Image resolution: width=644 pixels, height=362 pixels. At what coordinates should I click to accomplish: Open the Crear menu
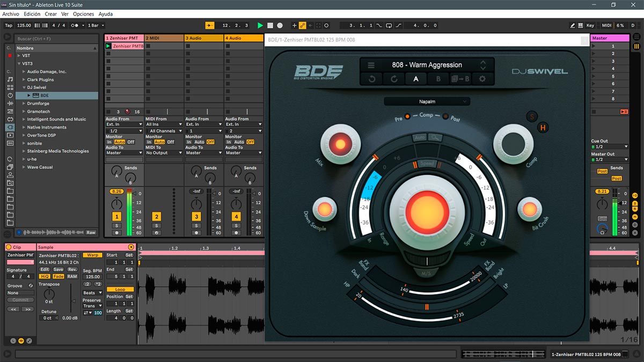coord(51,14)
